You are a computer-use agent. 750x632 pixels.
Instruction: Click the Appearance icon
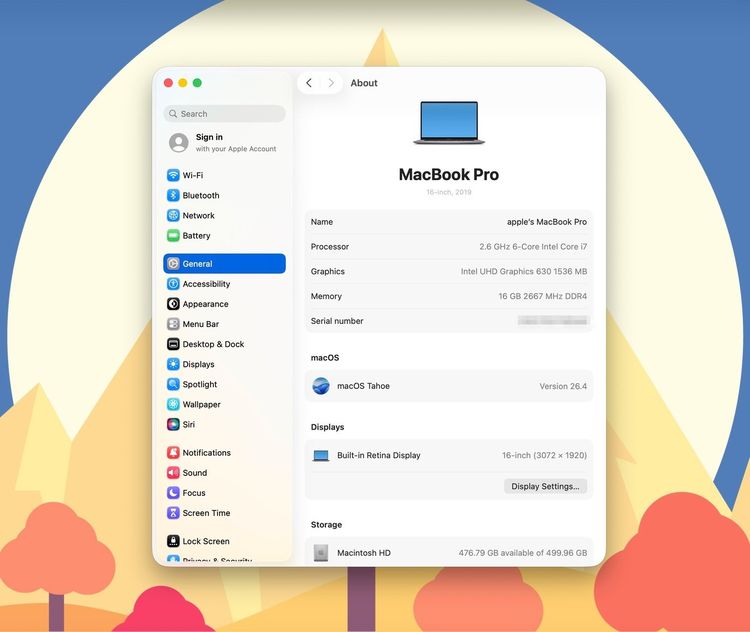pyautogui.click(x=173, y=304)
